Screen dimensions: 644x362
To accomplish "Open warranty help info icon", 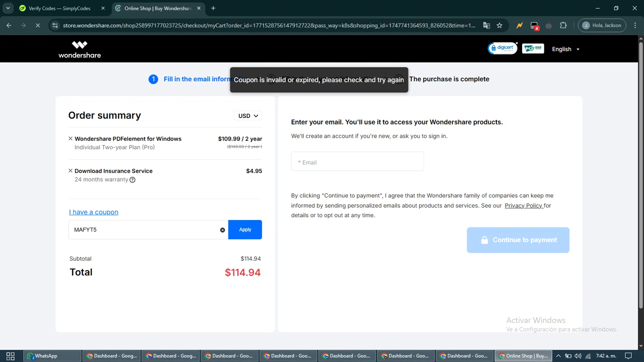I will coord(133,180).
